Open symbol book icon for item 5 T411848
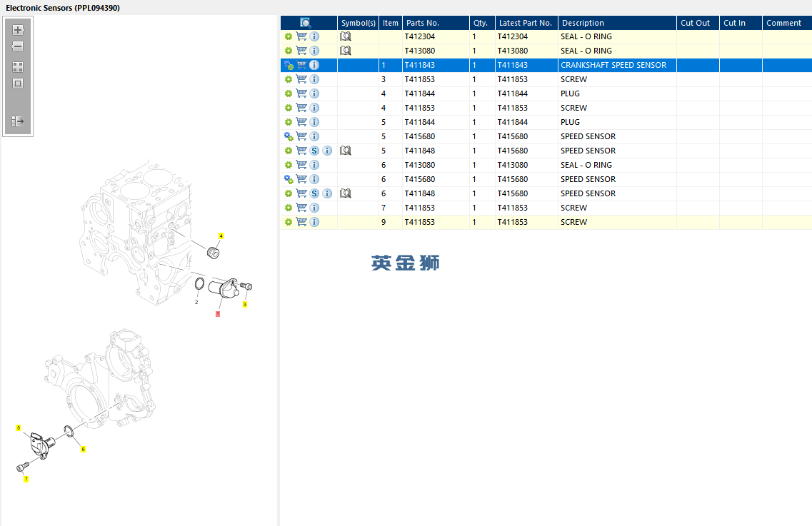Viewport: 812px width, 526px height. pos(346,151)
